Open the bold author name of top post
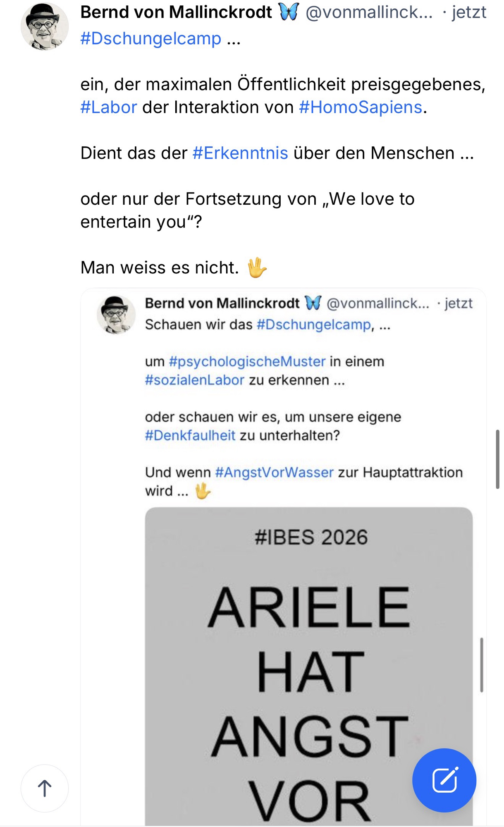 [x=176, y=12]
